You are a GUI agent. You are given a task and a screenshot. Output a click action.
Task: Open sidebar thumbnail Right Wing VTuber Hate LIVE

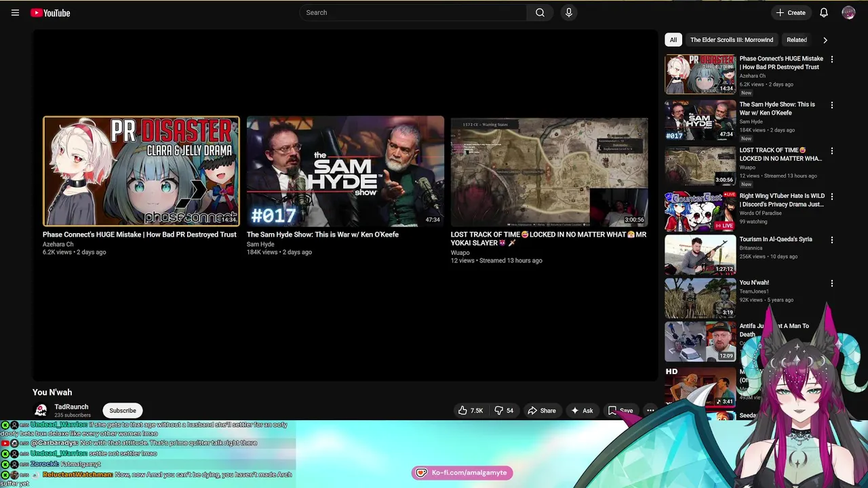tap(700, 211)
